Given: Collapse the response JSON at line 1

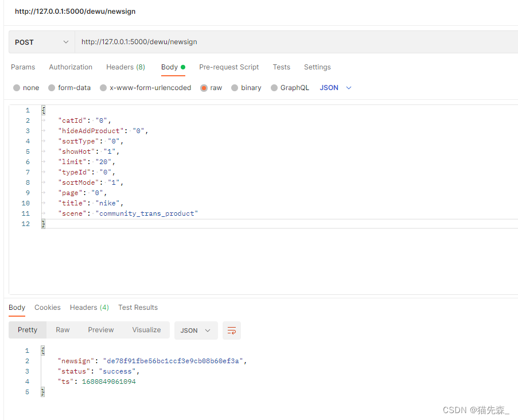Looking at the screenshot, I should click(x=42, y=350).
